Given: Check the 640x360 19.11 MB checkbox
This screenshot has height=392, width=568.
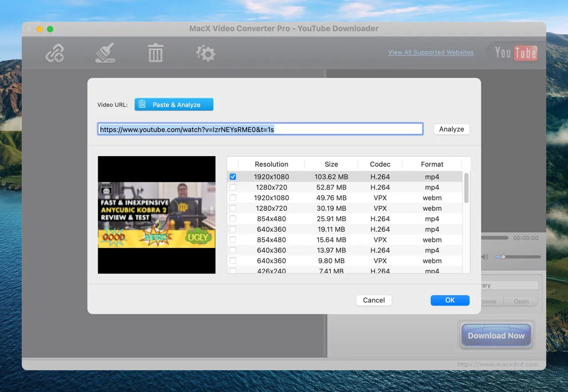Looking at the screenshot, I should pos(233,229).
